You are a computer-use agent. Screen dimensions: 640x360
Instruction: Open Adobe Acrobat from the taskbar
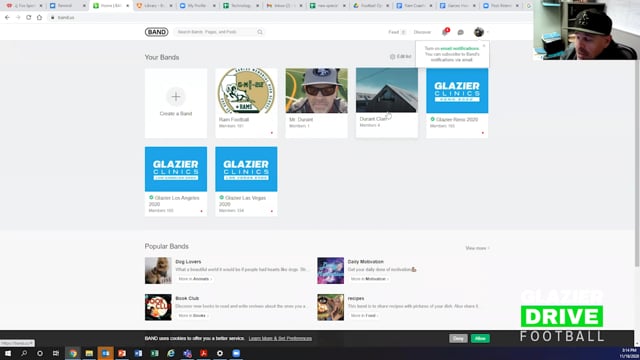(204, 353)
